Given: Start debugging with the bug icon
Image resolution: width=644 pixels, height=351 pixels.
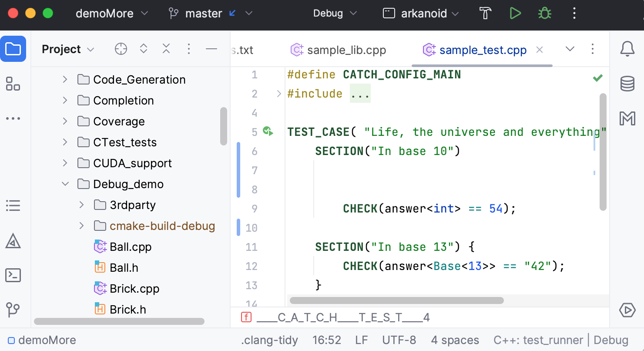Looking at the screenshot, I should pyautogui.click(x=544, y=13).
